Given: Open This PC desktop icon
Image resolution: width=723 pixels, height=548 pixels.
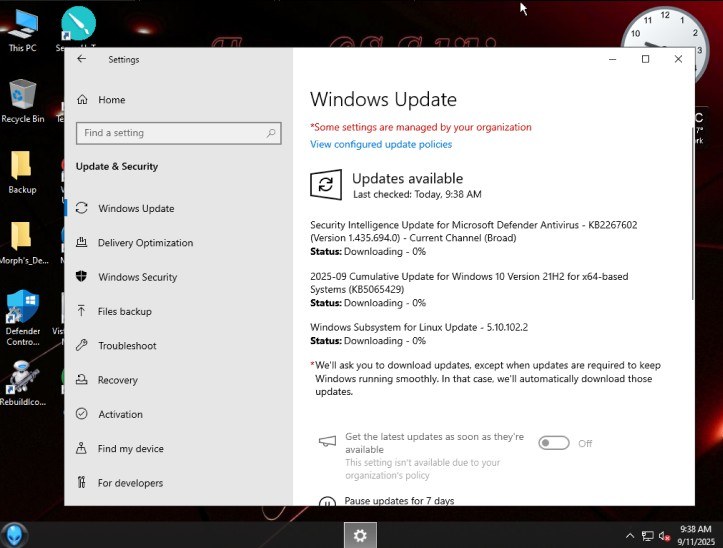Looking at the screenshot, I should click(x=22, y=31).
